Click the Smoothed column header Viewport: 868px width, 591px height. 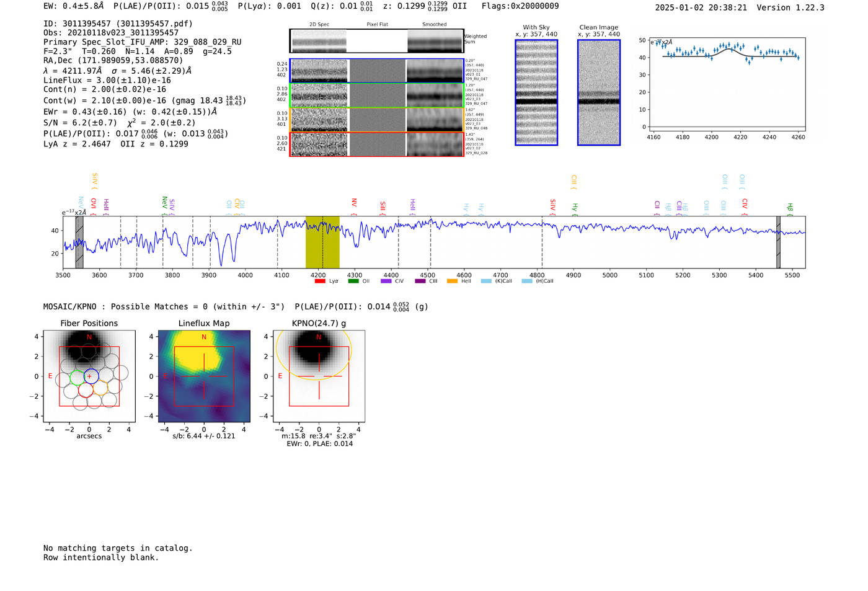[x=434, y=25]
